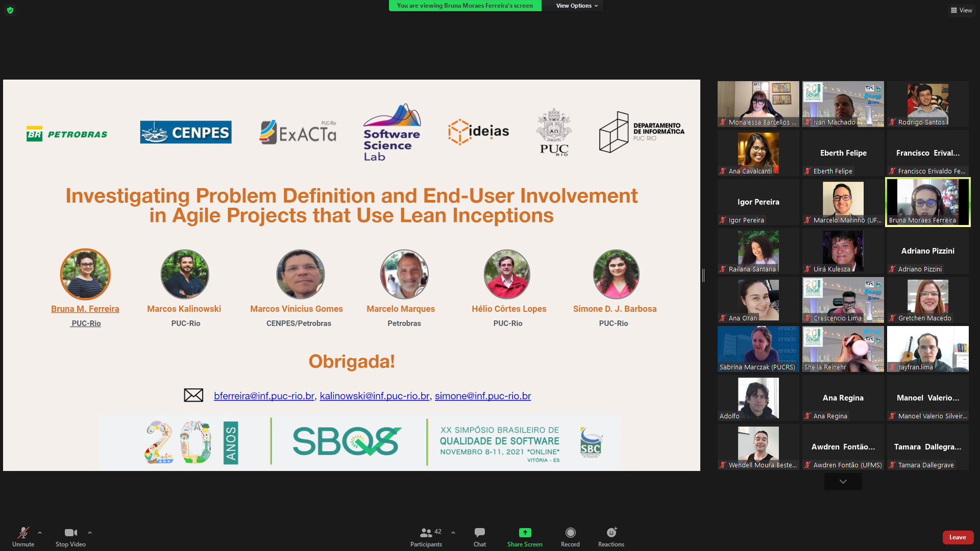980x551 pixels.
Task: Expand video options arrow beside Stop Video
Action: click(x=90, y=533)
